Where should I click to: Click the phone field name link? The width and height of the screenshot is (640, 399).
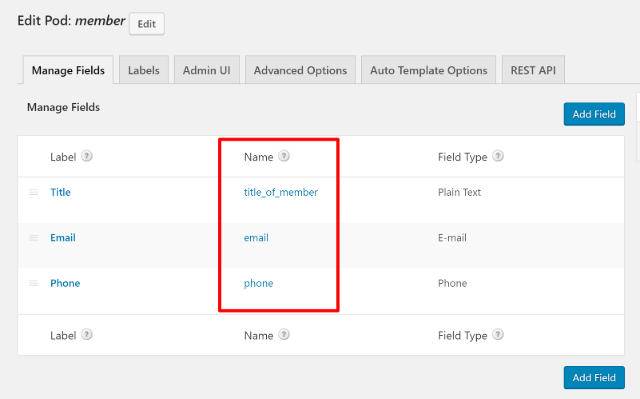(258, 284)
